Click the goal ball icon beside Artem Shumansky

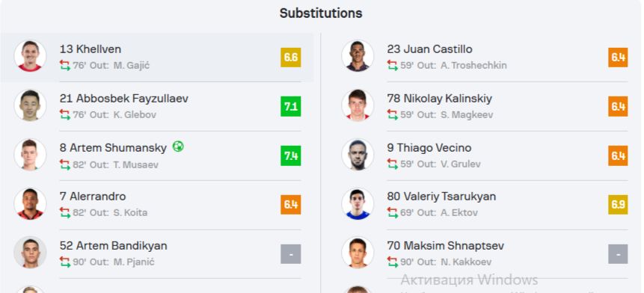(x=178, y=146)
